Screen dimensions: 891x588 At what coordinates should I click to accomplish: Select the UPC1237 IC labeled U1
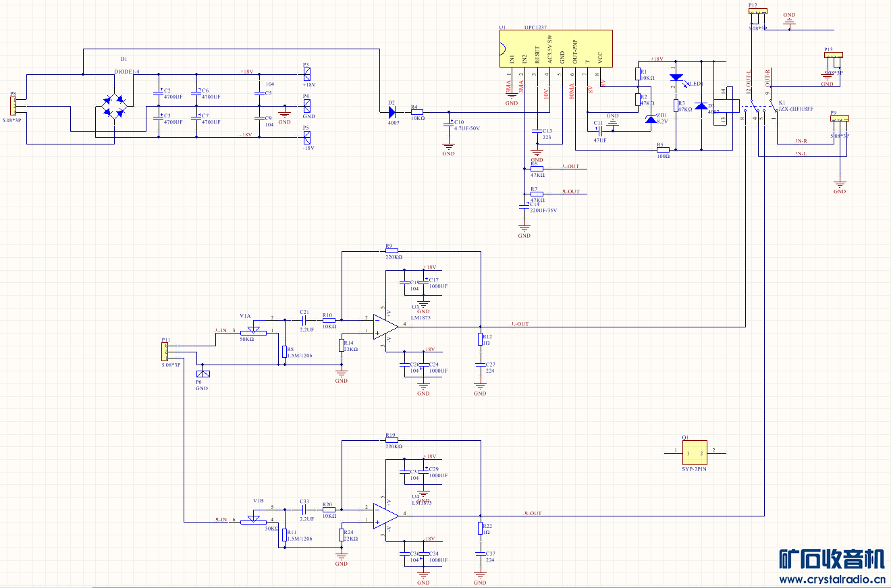(x=555, y=49)
